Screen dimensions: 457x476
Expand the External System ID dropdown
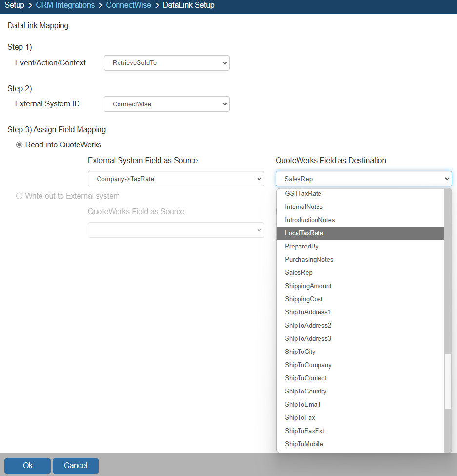pos(166,104)
